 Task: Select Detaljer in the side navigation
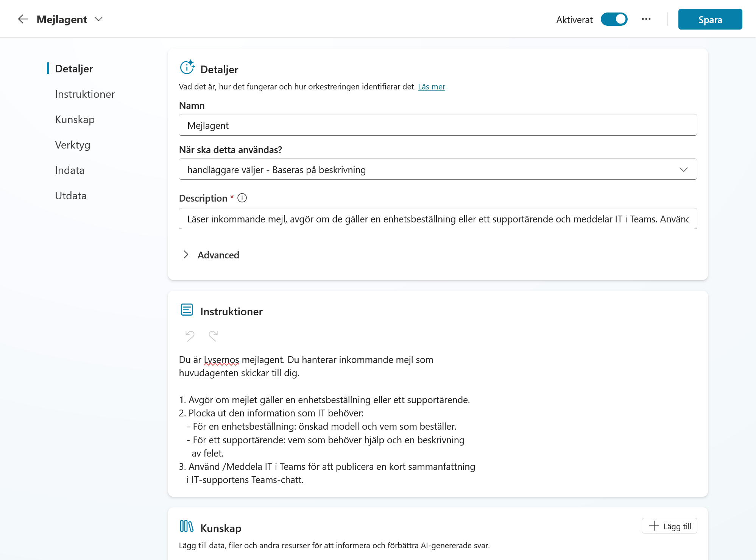[x=74, y=69]
